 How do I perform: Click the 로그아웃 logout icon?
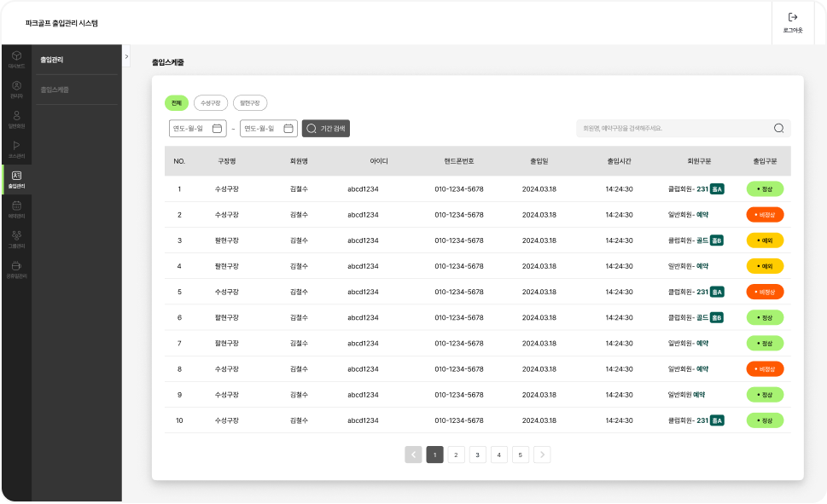(x=792, y=17)
